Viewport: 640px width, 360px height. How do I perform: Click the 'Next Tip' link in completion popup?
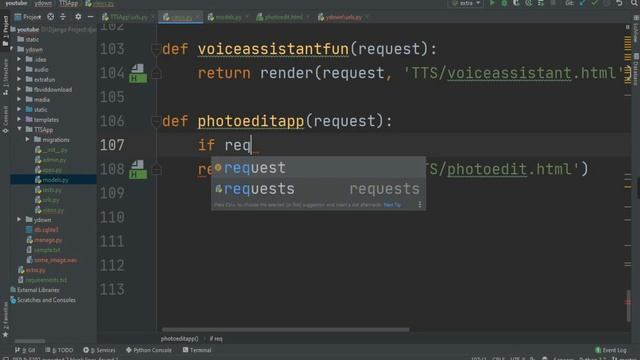(x=392, y=205)
